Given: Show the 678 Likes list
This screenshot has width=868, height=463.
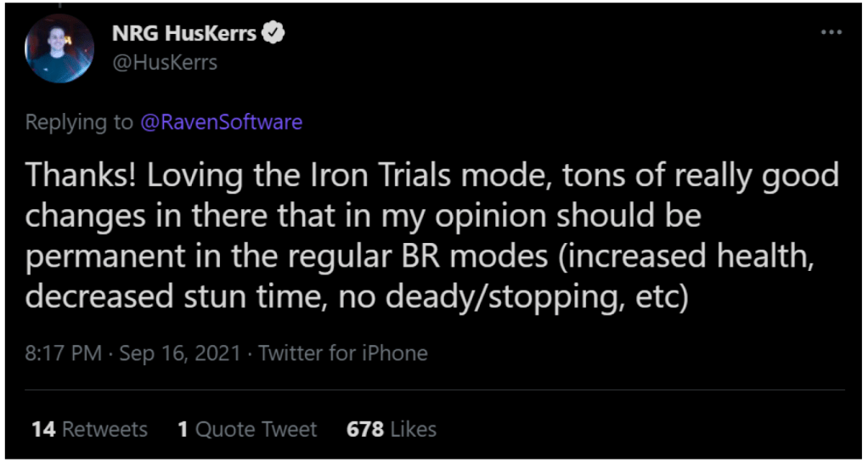Looking at the screenshot, I should click(392, 429).
